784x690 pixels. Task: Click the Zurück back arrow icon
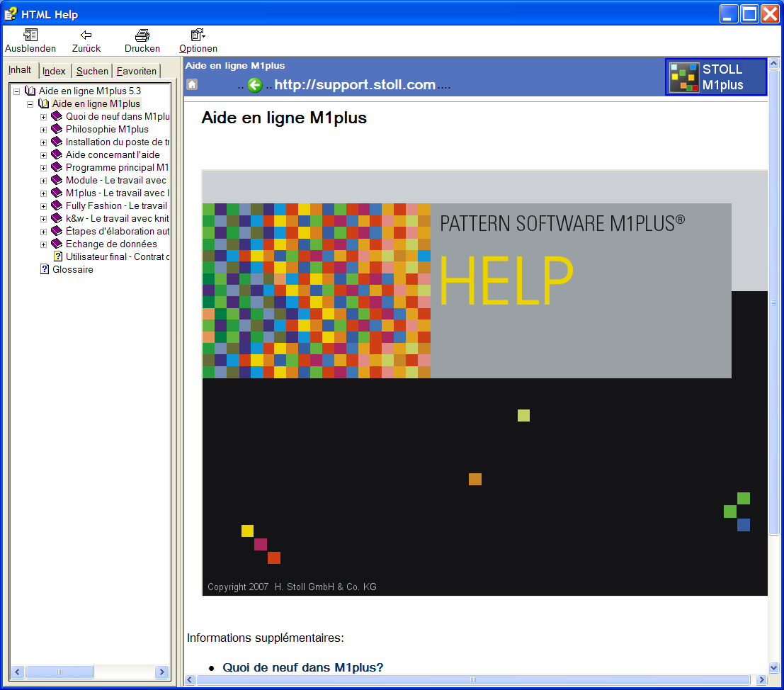(86, 35)
